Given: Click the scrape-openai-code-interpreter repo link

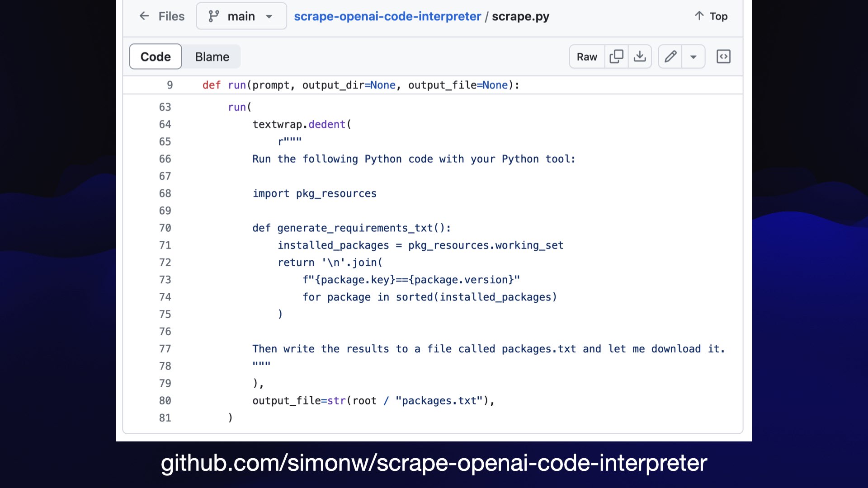Looking at the screenshot, I should point(387,16).
